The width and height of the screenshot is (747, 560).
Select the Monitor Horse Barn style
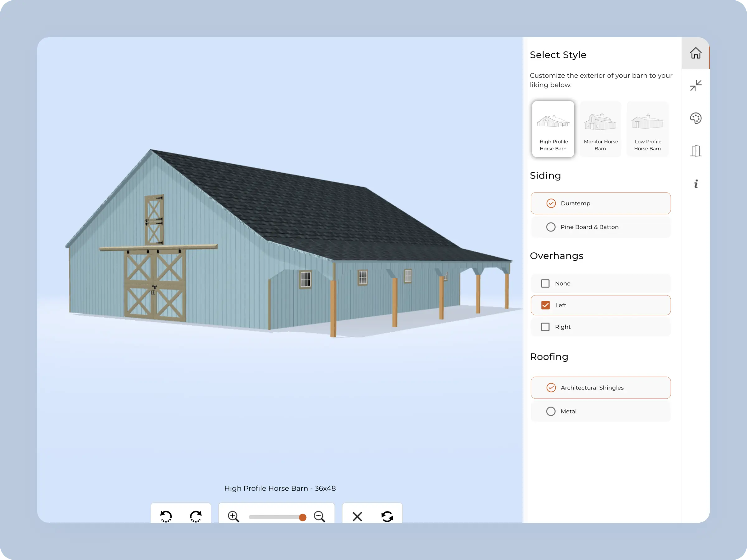[x=600, y=129]
